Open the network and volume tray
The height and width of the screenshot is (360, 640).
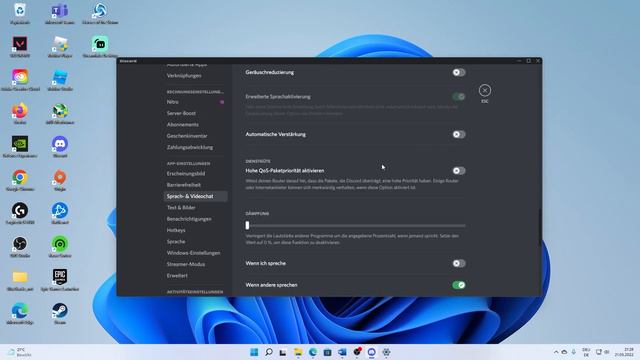pos(602,352)
